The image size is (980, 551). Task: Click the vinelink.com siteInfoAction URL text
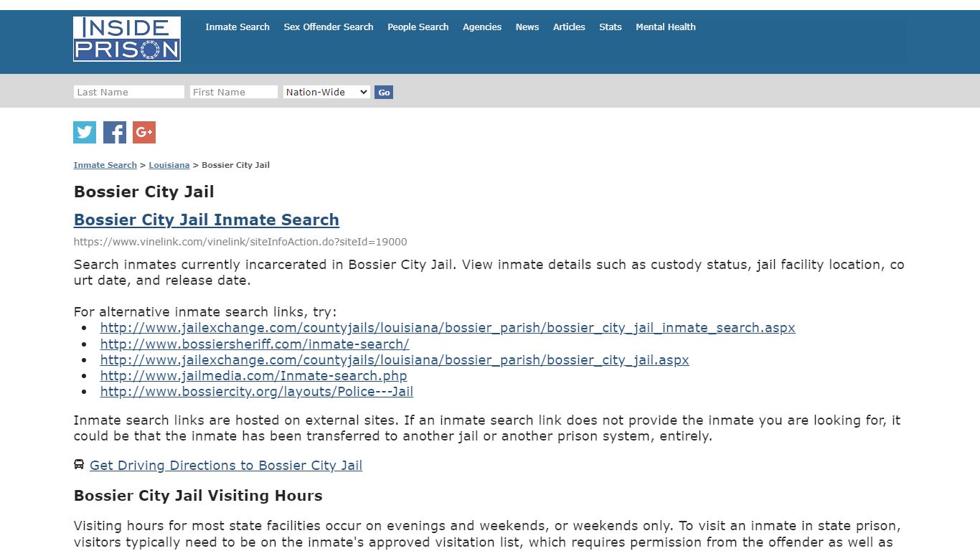click(240, 242)
